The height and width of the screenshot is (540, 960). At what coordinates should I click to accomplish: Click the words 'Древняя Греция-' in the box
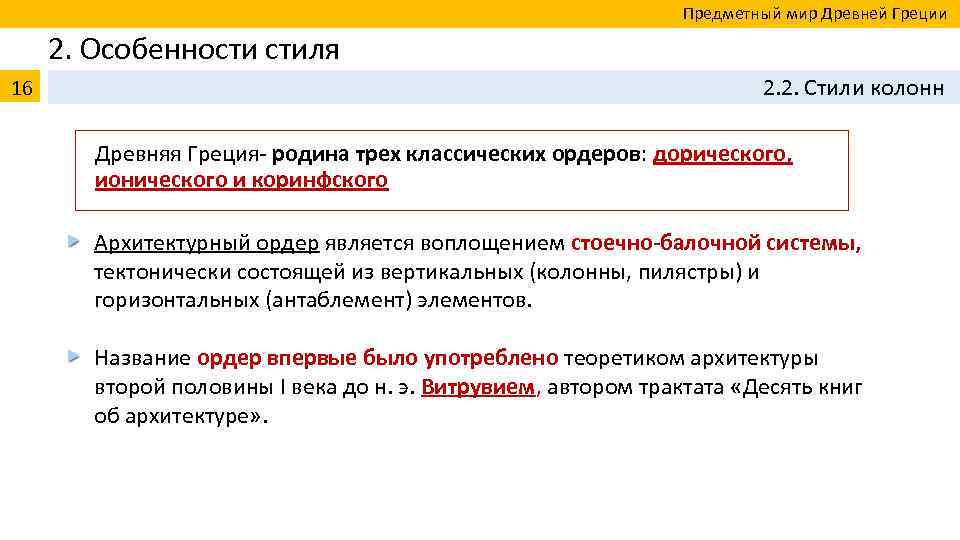(x=181, y=154)
